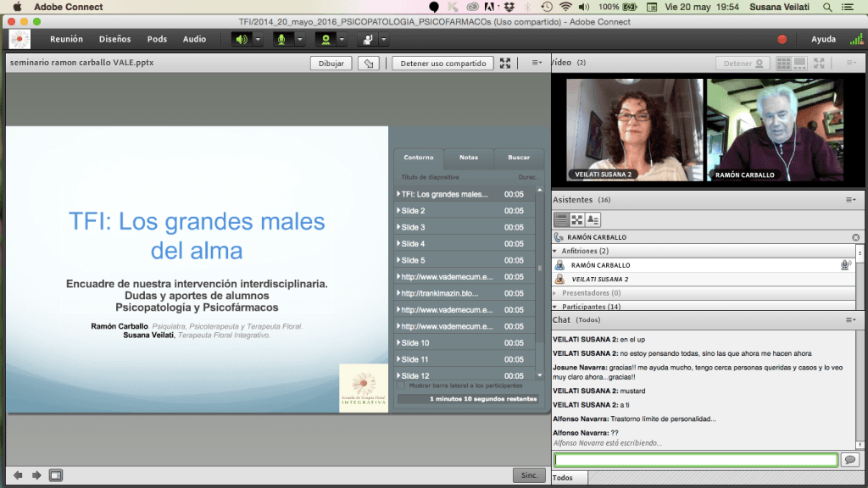
Task: Send chat message bubble icon
Action: 850,460
